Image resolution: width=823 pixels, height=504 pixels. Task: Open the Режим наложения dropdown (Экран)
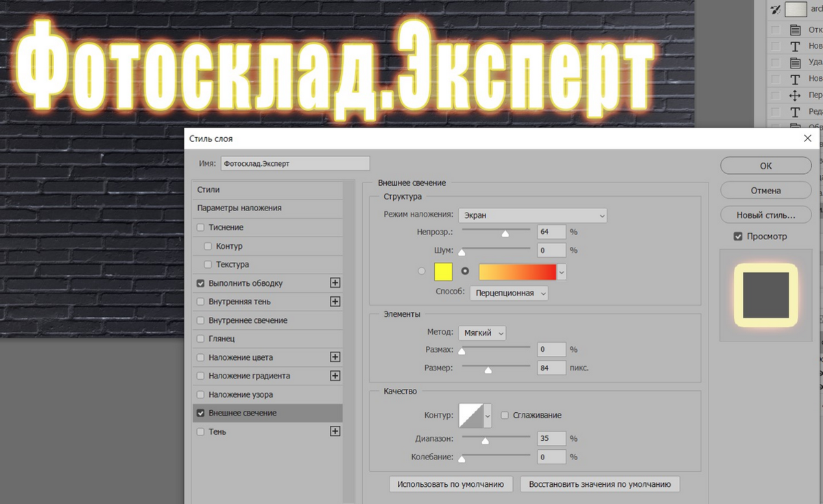[533, 215]
